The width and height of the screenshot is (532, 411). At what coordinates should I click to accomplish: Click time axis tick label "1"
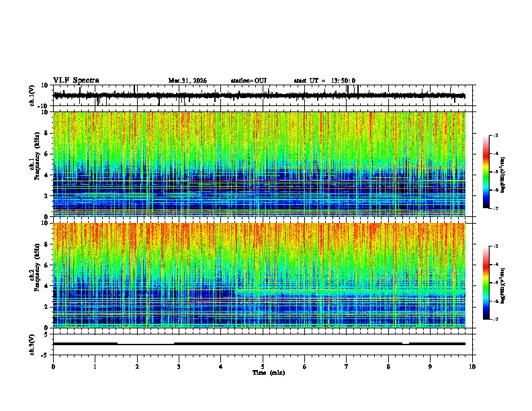pos(95,367)
